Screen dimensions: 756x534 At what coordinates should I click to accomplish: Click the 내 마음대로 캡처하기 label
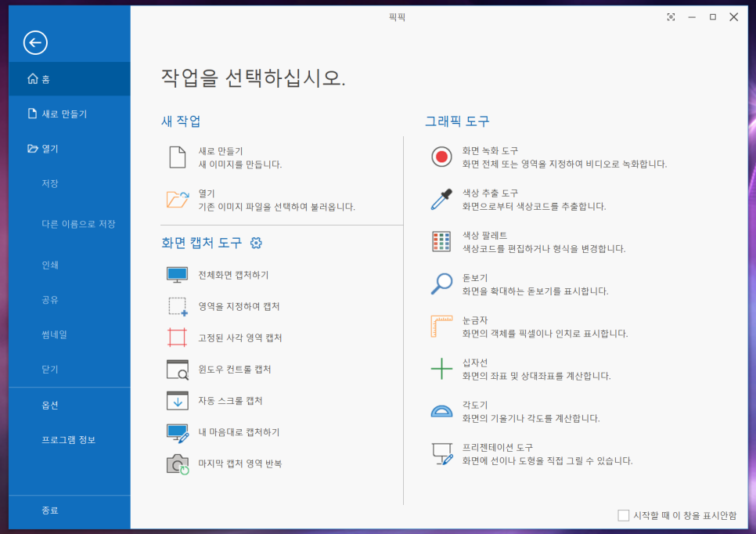(239, 432)
